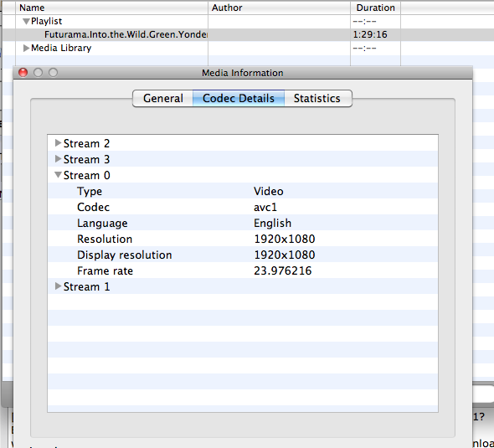Screen dimensions: 494x448
Task: Select the Codec Details tab
Action: (239, 98)
